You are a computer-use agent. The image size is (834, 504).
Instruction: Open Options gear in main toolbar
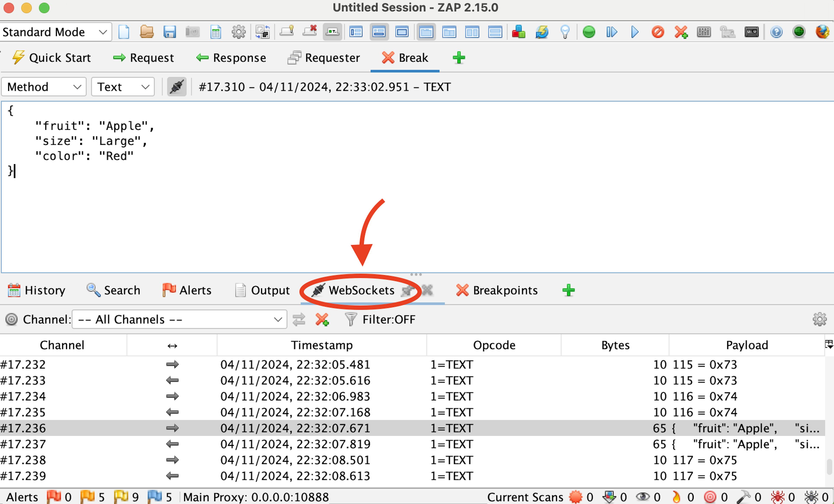pos(238,32)
